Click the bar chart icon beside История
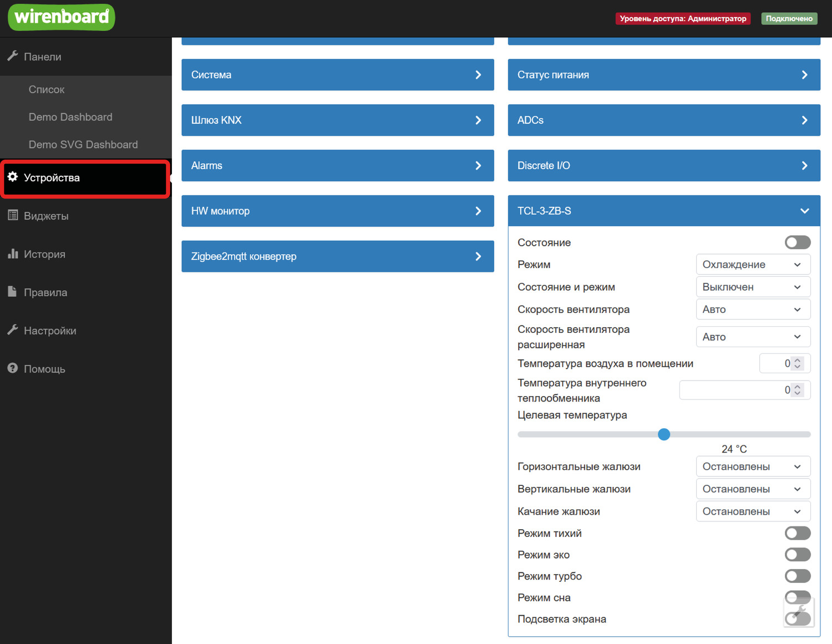Image resolution: width=832 pixels, height=644 pixels. pos(13,253)
